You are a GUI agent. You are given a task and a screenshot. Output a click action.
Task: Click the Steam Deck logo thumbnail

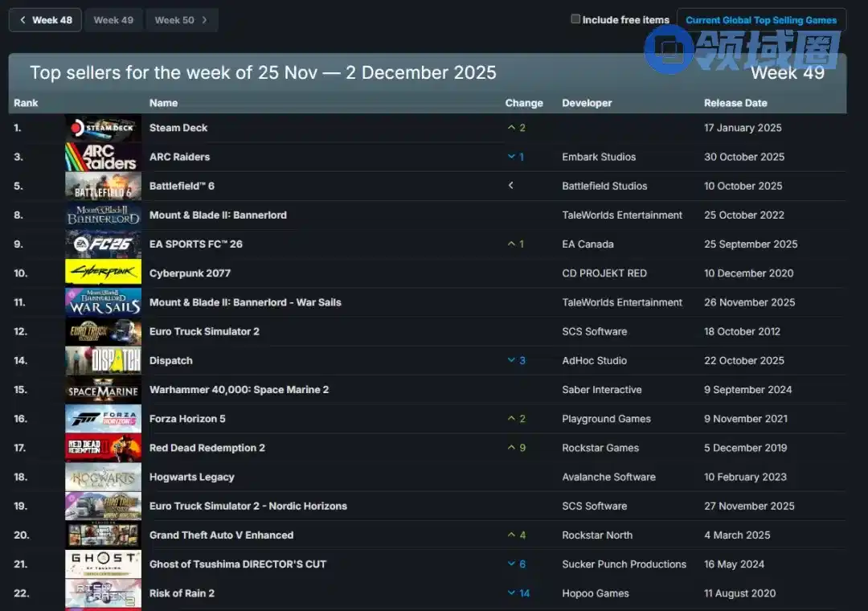pyautogui.click(x=103, y=128)
